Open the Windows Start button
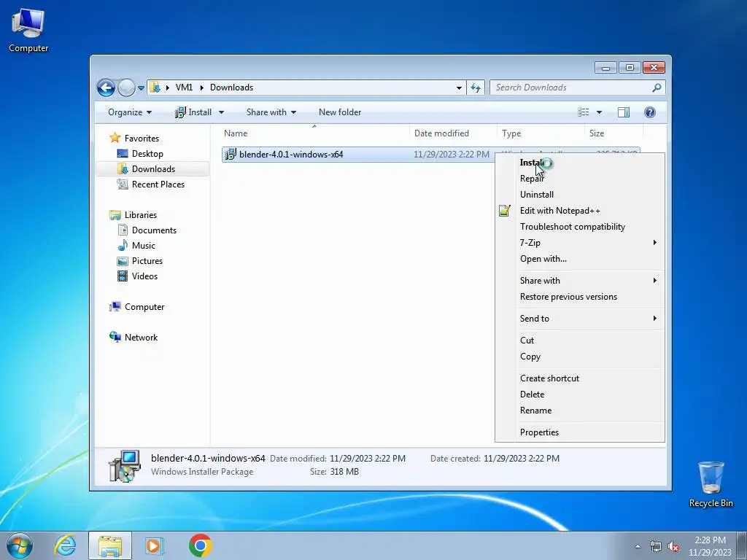The width and height of the screenshot is (747, 560). coord(20,545)
